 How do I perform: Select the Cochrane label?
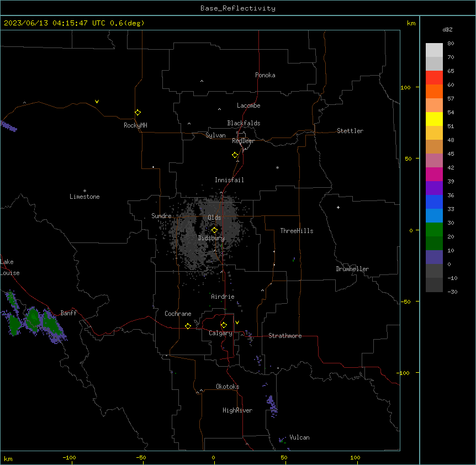(178, 314)
